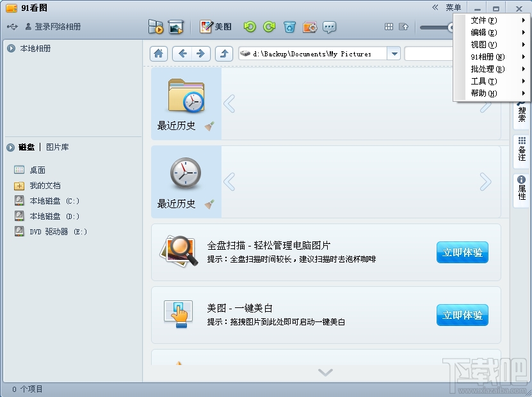532x397 pixels.
Task: Click the 菜单 button in title bar
Action: [x=453, y=8]
